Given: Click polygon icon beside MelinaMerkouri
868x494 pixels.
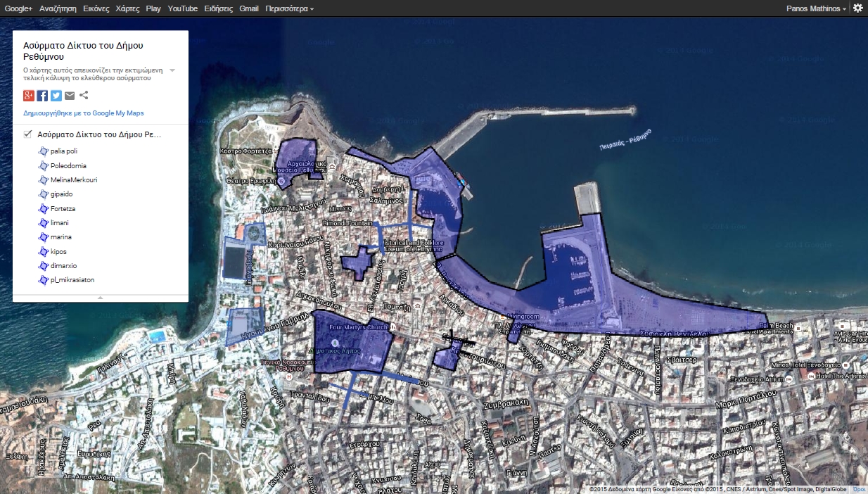Looking at the screenshot, I should point(43,180).
